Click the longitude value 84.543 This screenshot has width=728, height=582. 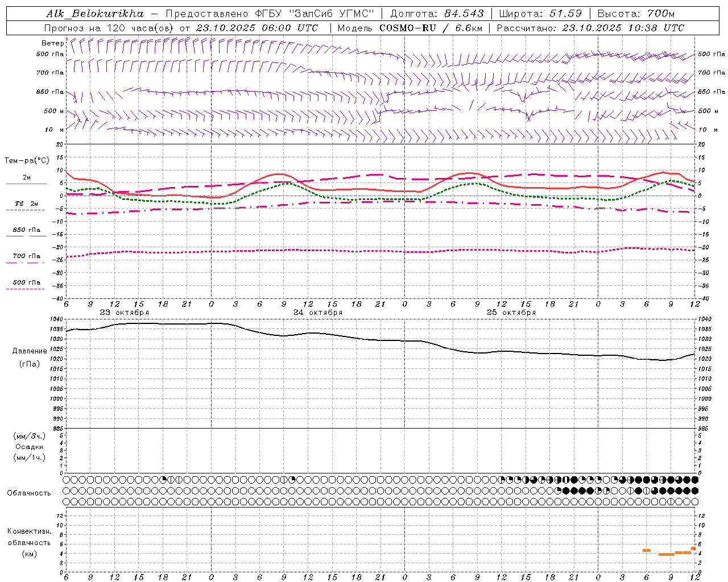tap(465, 14)
